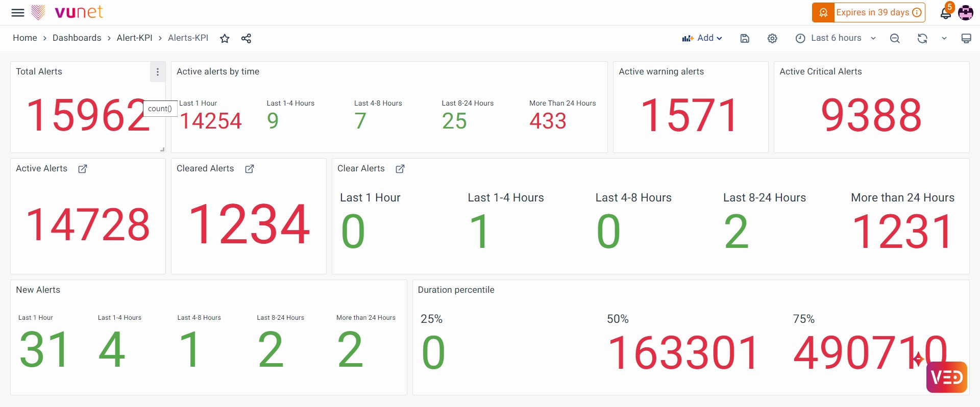
Task: Navigate to Dashboards breadcrumb link
Action: click(x=77, y=38)
